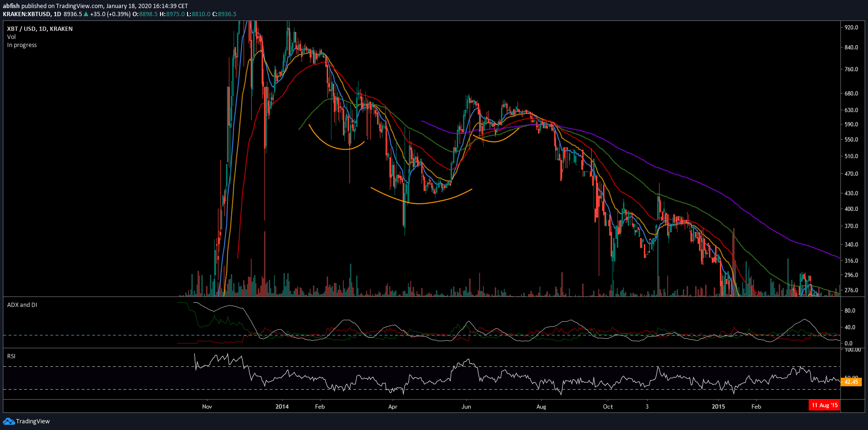The width and height of the screenshot is (868, 430).
Task: Click the 840.0 price axis label
Action: tap(851, 48)
